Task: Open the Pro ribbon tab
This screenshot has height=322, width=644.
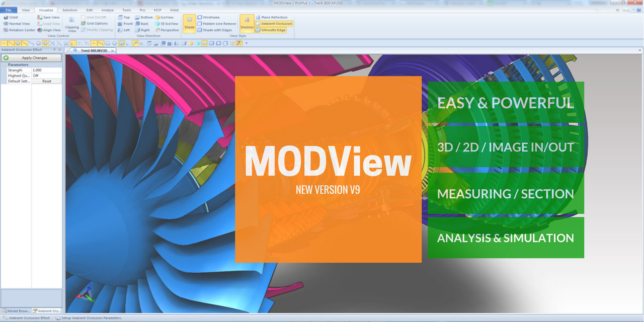Action: point(142,10)
